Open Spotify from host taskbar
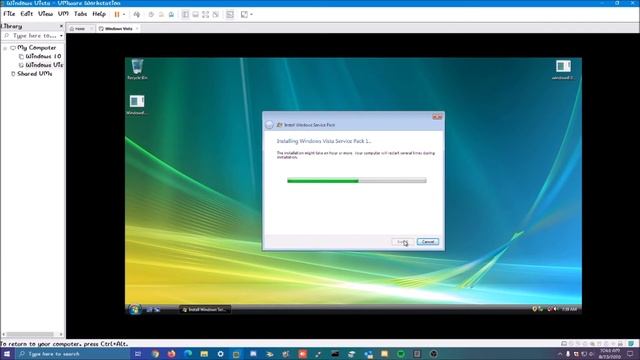This screenshot has width=640, height=360. point(401,354)
